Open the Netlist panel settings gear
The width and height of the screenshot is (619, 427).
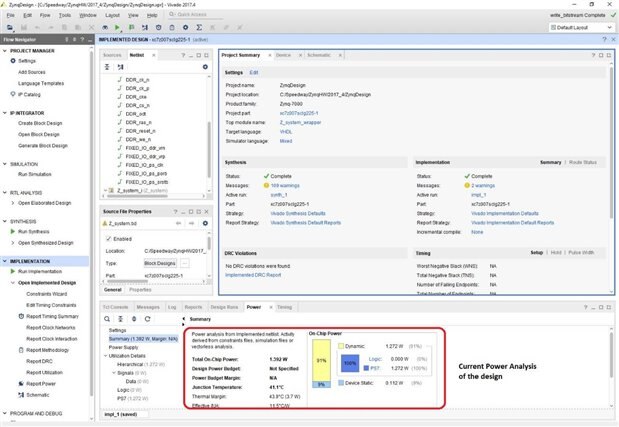pyautogui.click(x=203, y=66)
